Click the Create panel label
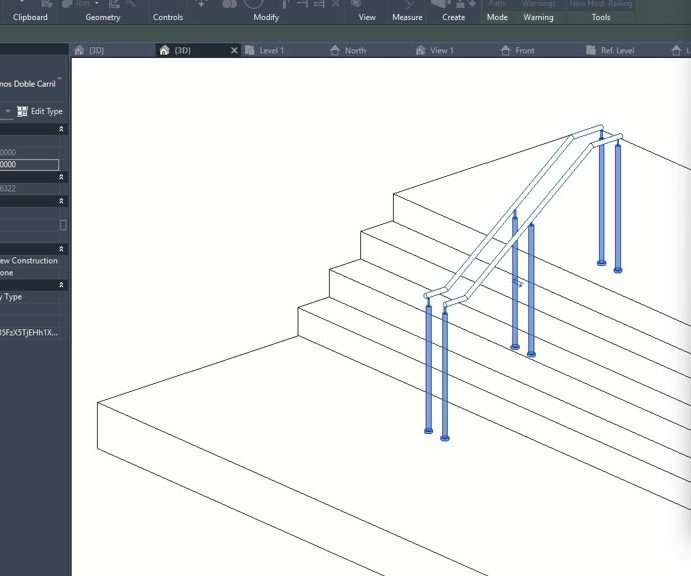 [x=453, y=17]
